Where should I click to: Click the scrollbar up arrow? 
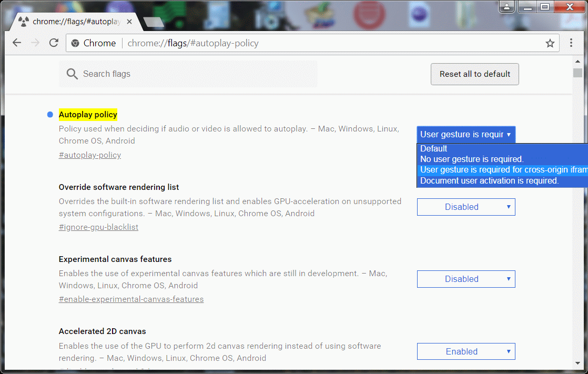(577, 61)
